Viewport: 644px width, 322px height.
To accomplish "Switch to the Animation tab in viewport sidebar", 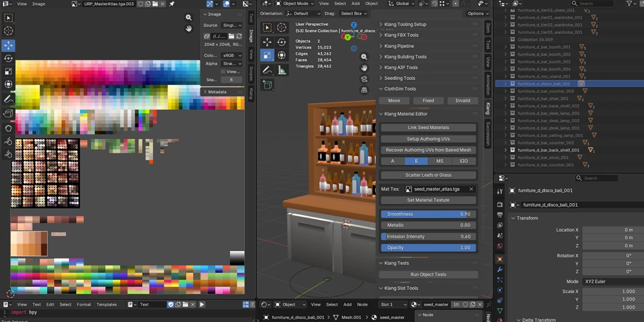I will (x=488, y=85).
